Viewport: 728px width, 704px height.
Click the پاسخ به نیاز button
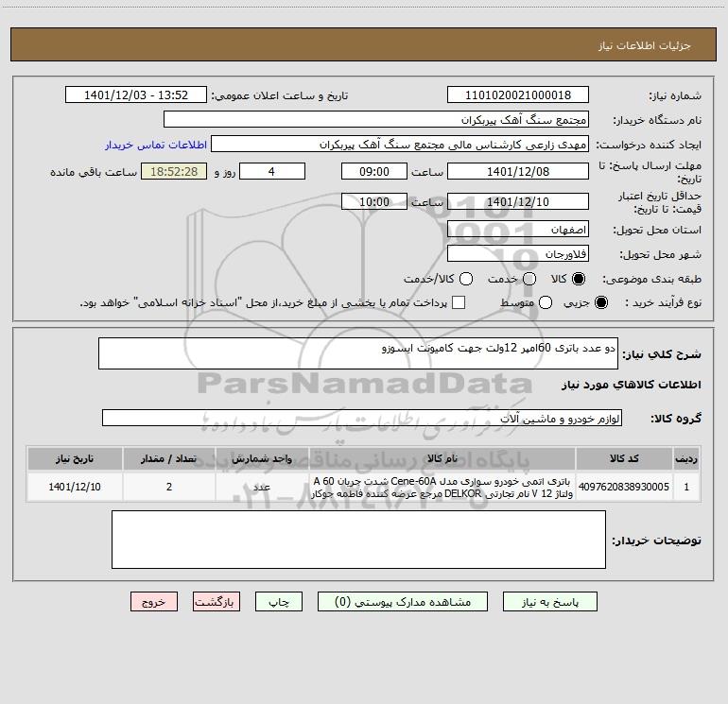click(550, 602)
